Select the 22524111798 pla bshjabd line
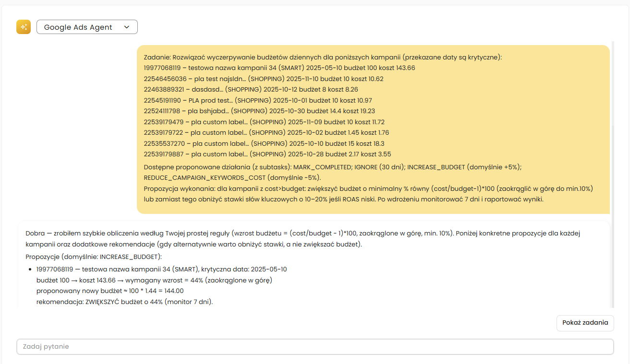 pyautogui.click(x=259, y=111)
